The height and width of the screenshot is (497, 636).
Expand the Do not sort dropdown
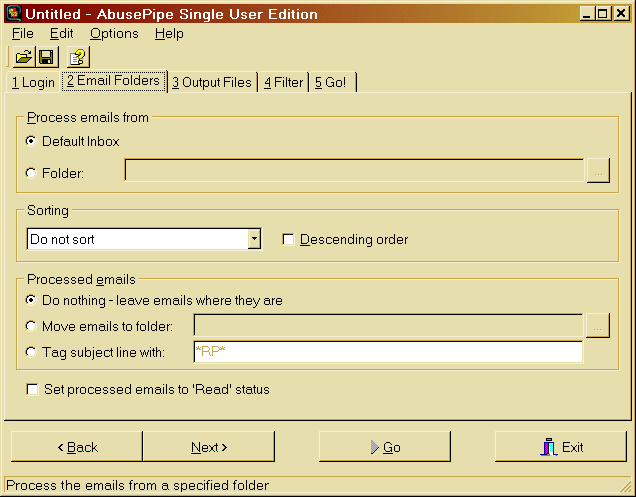pos(254,239)
